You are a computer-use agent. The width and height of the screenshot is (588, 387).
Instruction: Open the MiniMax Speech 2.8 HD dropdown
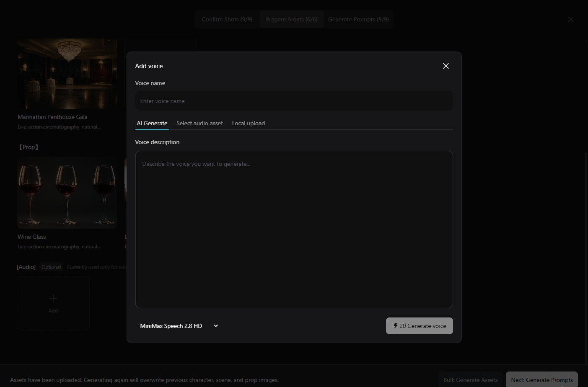click(x=179, y=326)
